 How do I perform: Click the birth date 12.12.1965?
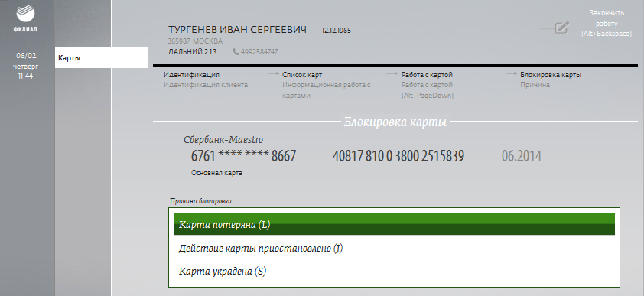click(x=336, y=31)
